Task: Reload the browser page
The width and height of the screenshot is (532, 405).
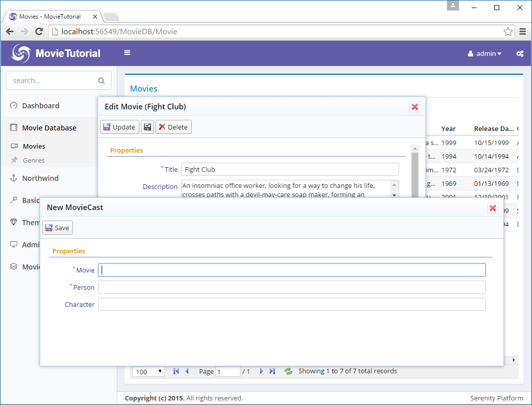Action: click(39, 32)
